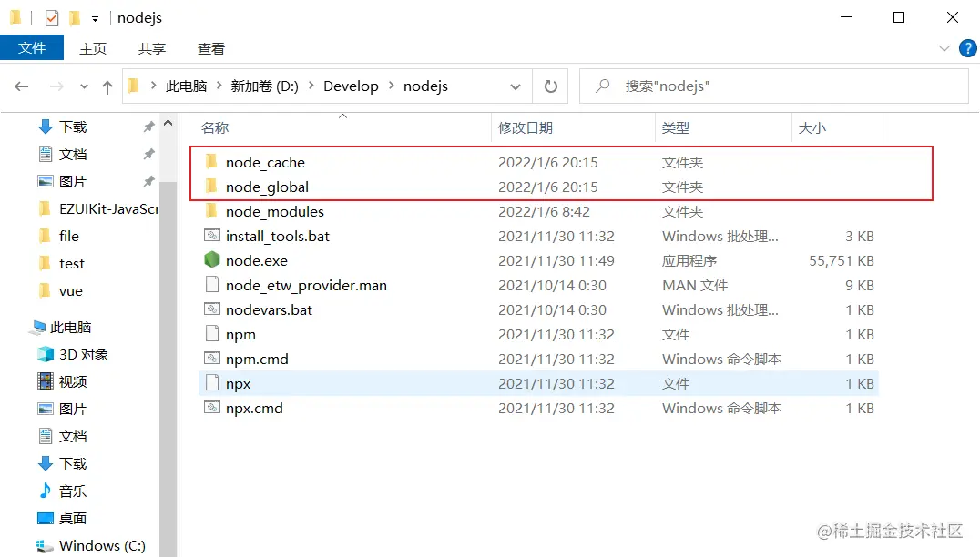Switch to the 查看 ribbon tab
Screen dimensions: 980x557
coord(210,48)
